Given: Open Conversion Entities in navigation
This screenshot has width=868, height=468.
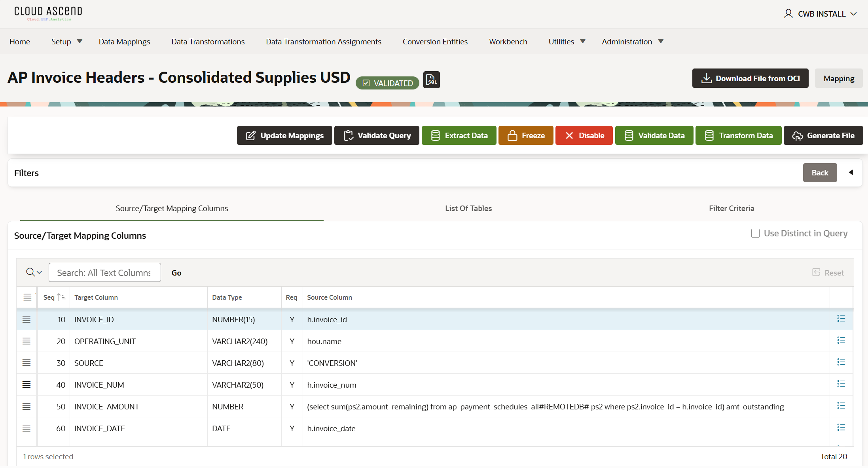Looking at the screenshot, I should 435,42.
